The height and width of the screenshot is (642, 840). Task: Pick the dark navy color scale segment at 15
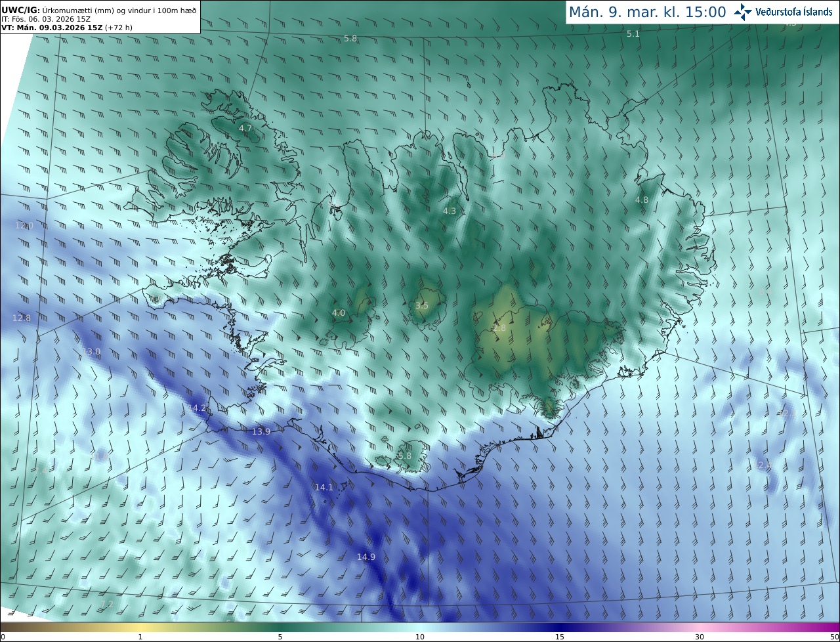(x=560, y=627)
